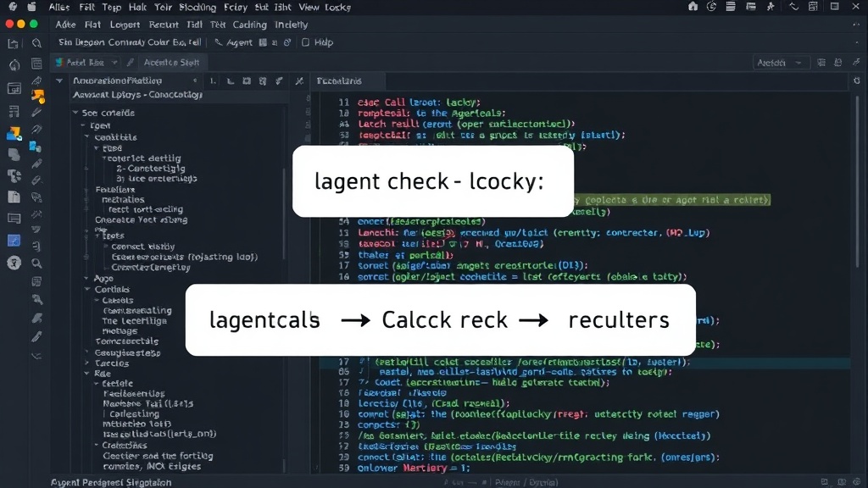Select the Connect tlatby tree item
The image size is (868, 488).
[142, 247]
